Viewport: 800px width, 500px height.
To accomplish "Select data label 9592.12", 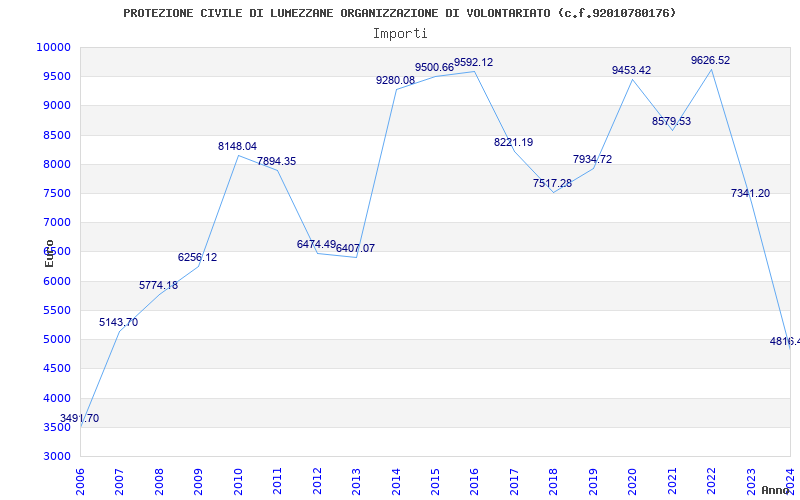I will (473, 63).
